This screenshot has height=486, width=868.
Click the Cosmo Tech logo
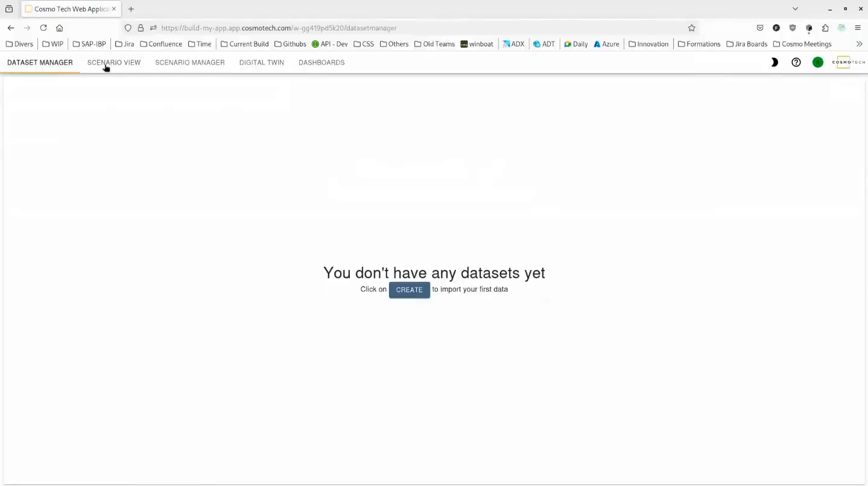pos(848,62)
